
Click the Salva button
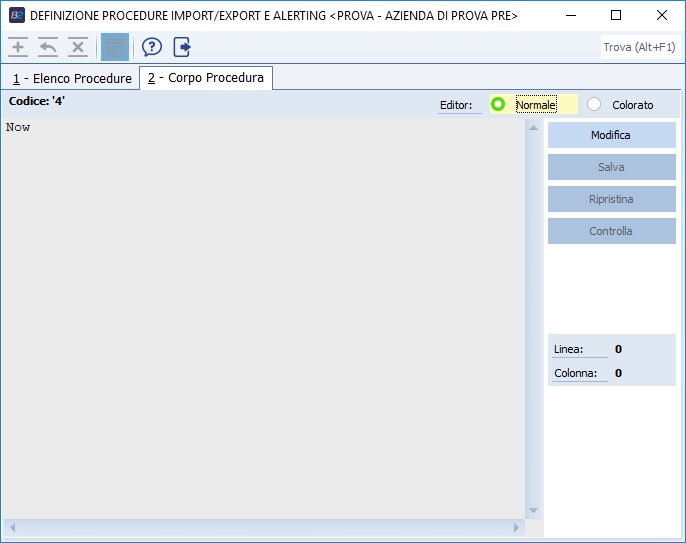612,167
